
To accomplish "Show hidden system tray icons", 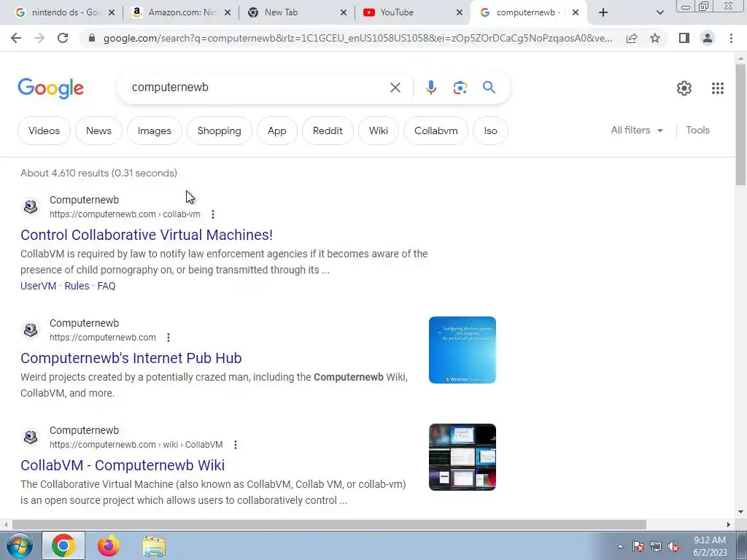I will pyautogui.click(x=620, y=547).
